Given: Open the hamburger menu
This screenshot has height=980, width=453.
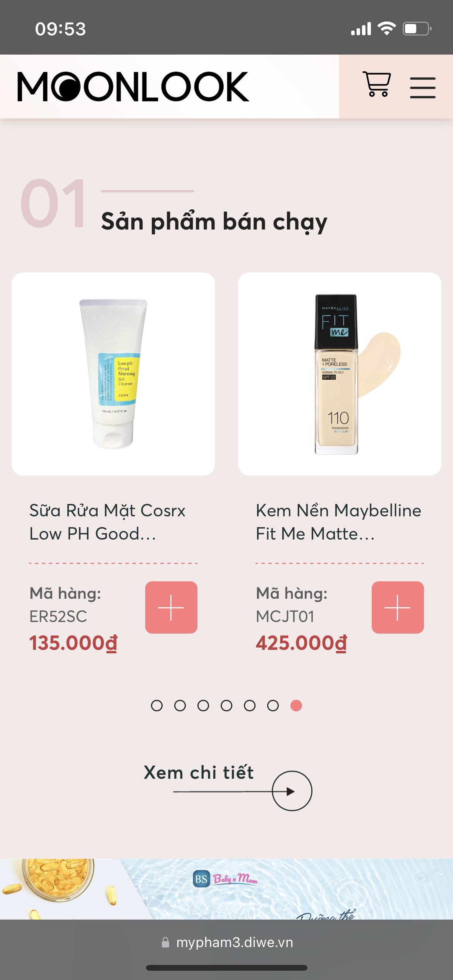Looking at the screenshot, I should coord(422,87).
